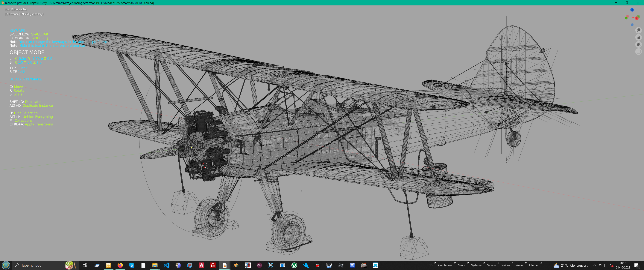Click the network tray icon
Screen dimensions: 644x270
pyautogui.click(x=606, y=265)
